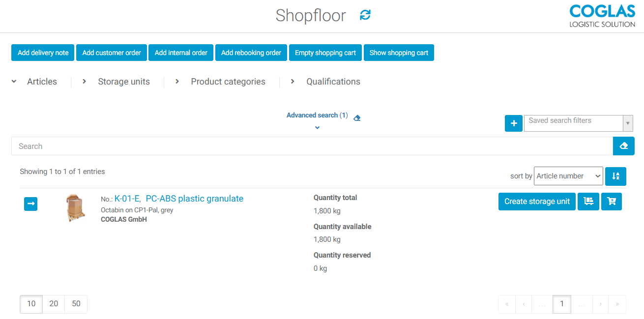Set page size to 20 entries
The height and width of the screenshot is (319, 644).
[x=54, y=304]
